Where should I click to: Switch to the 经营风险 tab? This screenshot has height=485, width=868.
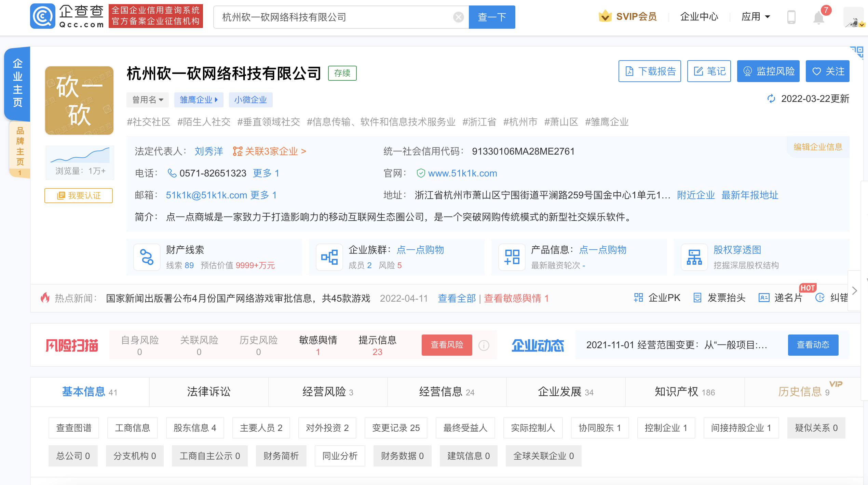pyautogui.click(x=328, y=392)
